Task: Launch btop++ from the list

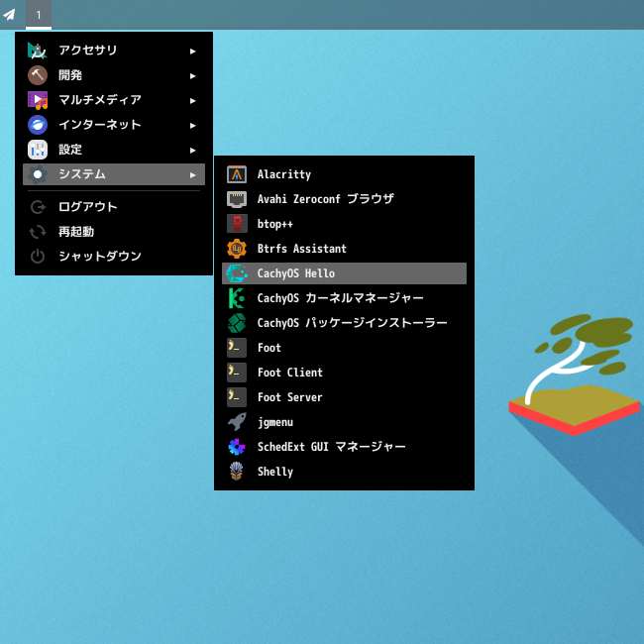Action: click(344, 224)
